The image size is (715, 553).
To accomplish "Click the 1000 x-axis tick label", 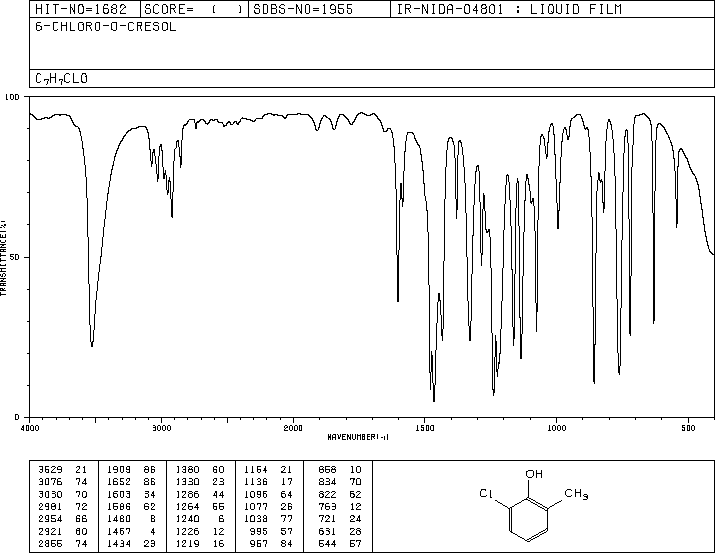I will tap(556, 428).
